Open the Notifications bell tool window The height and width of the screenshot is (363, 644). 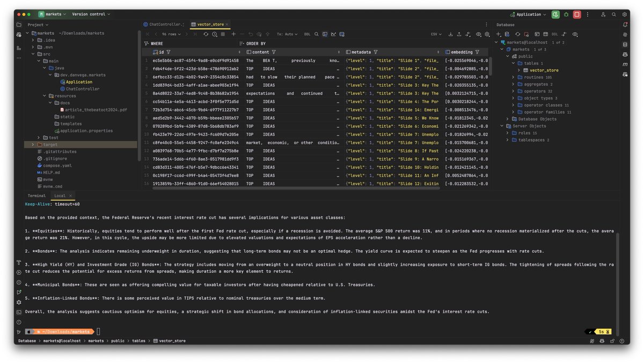click(x=625, y=25)
